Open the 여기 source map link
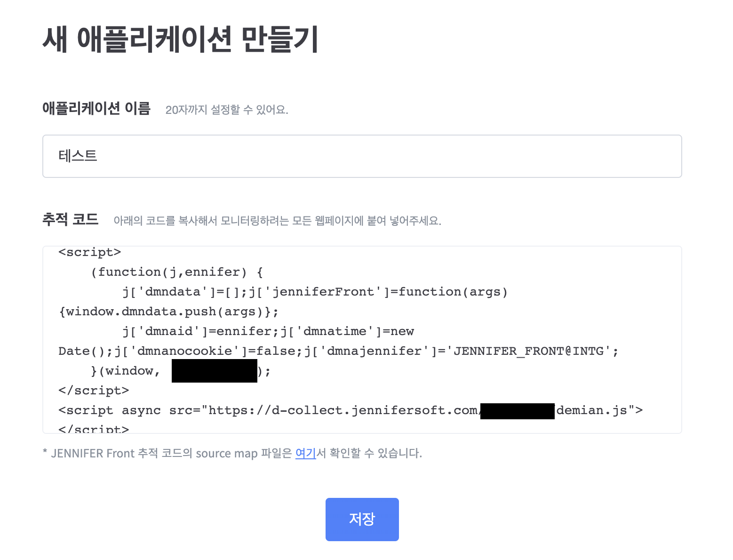 click(x=305, y=453)
